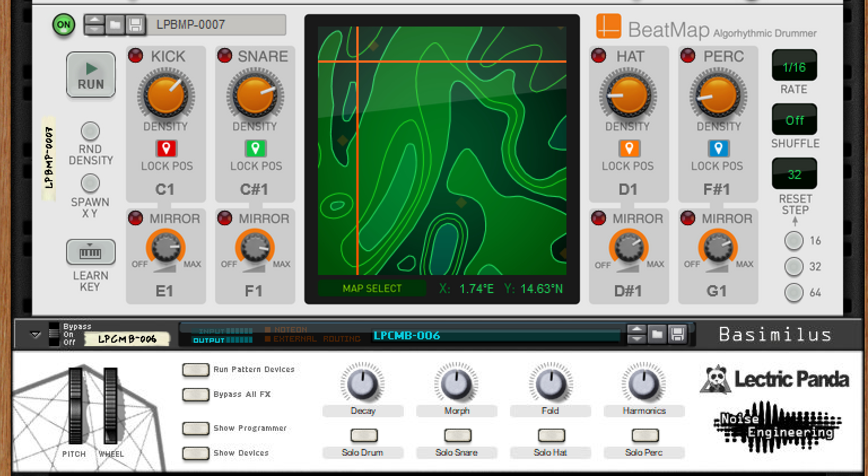Viewport: 868px width, 476px height.
Task: Turn off BeatMap with the ON button
Action: coord(64,25)
